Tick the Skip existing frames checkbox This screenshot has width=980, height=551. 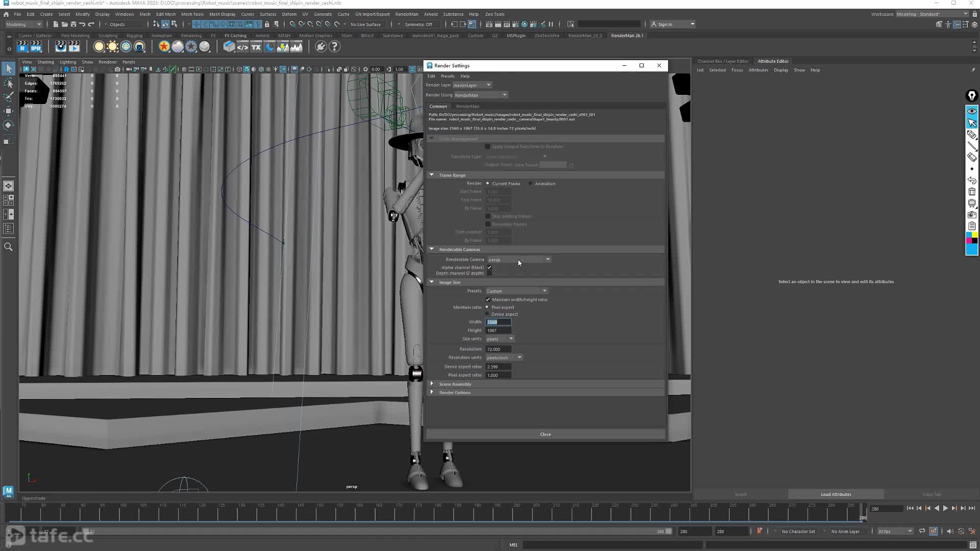point(488,216)
